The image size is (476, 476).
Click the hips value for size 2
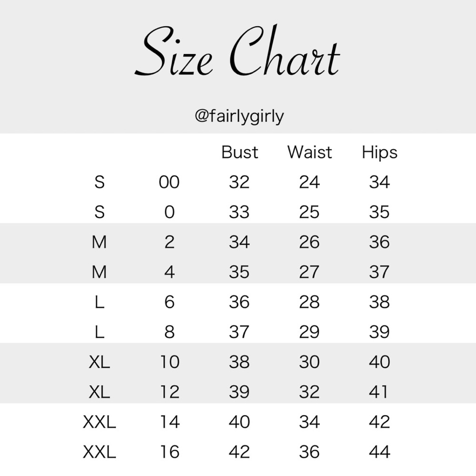[x=379, y=242]
